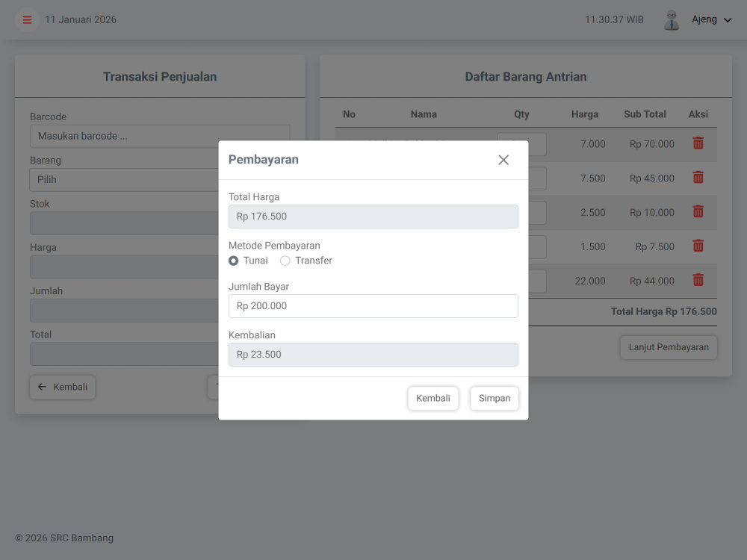This screenshot has height=560, width=747.
Task: Close the Pembayaran dialog
Action: click(x=503, y=160)
